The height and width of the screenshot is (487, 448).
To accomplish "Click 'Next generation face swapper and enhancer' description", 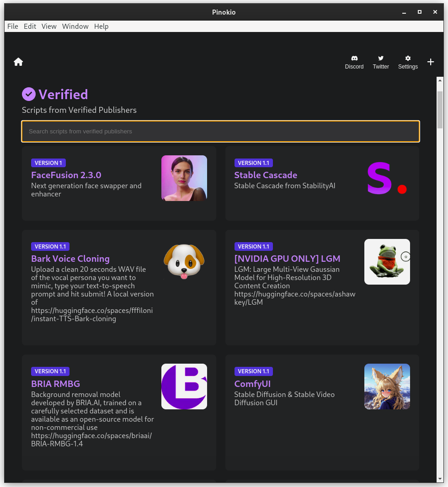I will (86, 190).
